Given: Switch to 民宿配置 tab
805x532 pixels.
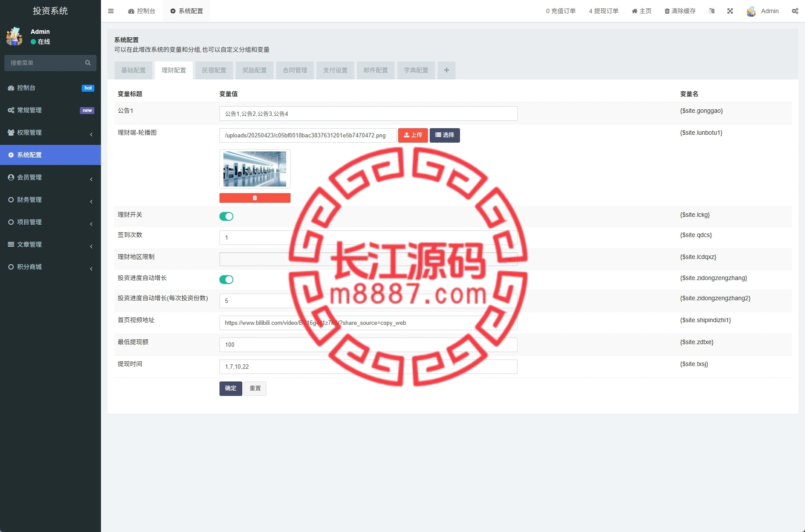Looking at the screenshot, I should tap(214, 70).
